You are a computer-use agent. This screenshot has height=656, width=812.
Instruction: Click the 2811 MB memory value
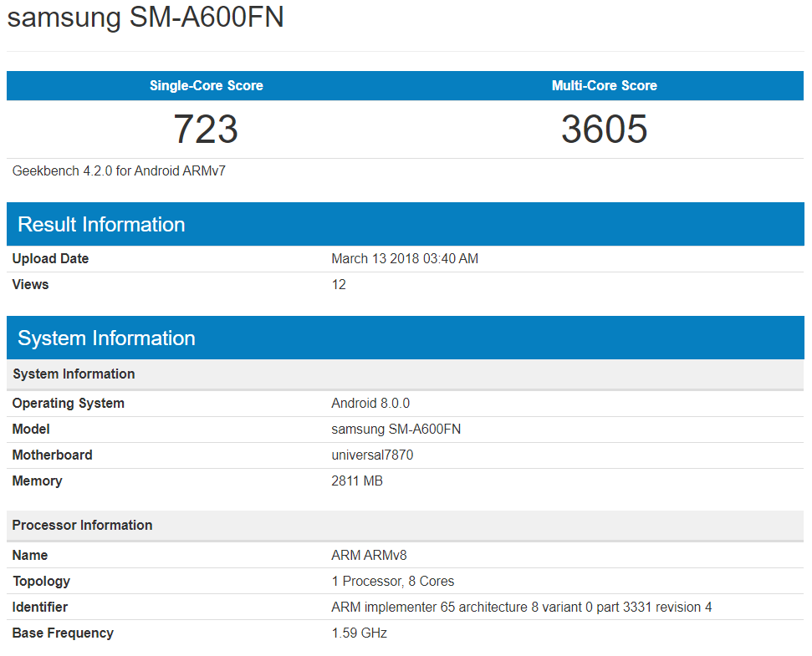pyautogui.click(x=357, y=481)
